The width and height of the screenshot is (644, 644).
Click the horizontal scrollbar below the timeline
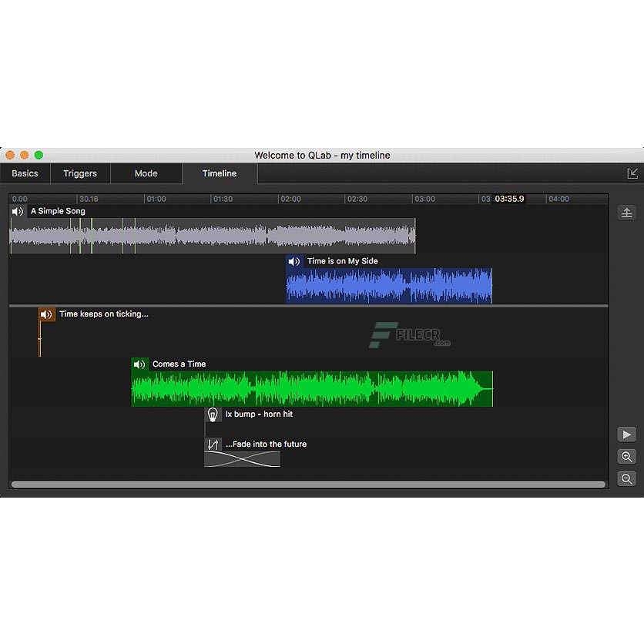click(x=308, y=485)
